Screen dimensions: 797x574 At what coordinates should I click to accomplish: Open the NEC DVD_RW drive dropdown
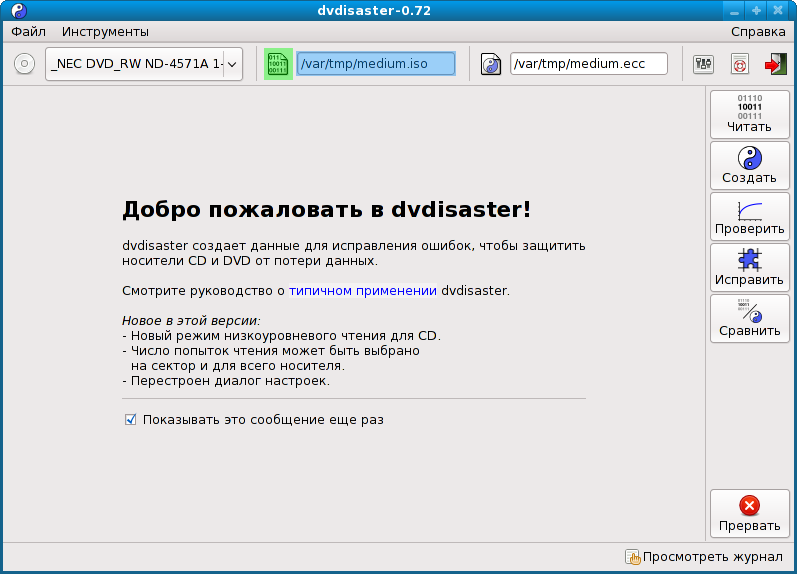click(144, 64)
